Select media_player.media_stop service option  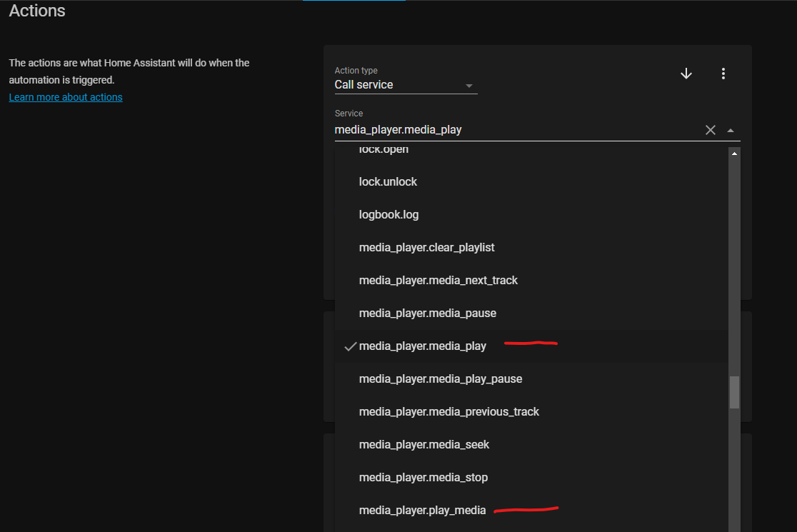coord(424,477)
